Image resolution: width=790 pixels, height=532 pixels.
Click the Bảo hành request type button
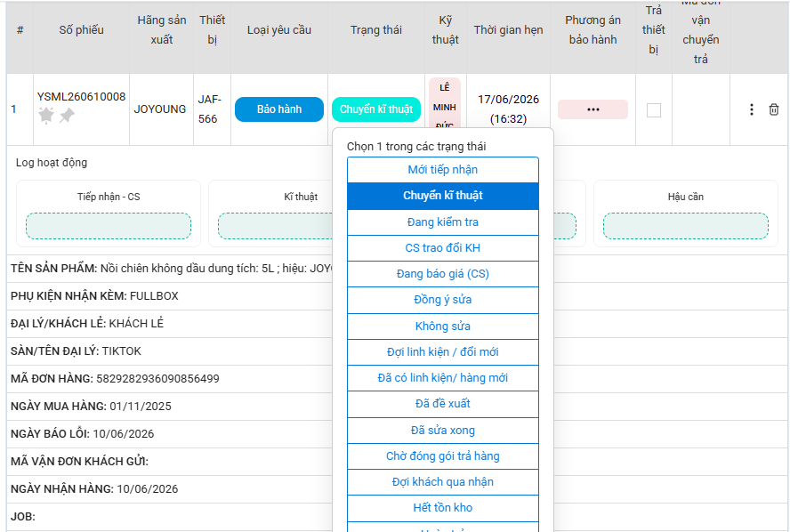pos(279,109)
